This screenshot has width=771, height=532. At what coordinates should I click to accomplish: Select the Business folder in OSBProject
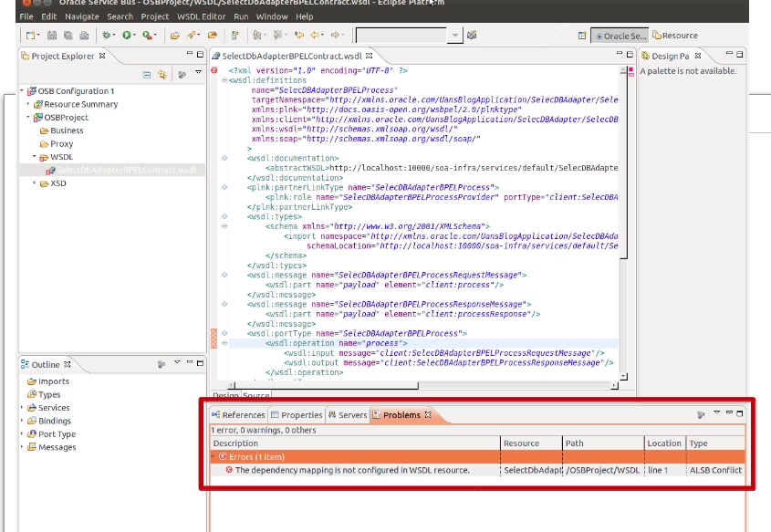pyautogui.click(x=66, y=130)
